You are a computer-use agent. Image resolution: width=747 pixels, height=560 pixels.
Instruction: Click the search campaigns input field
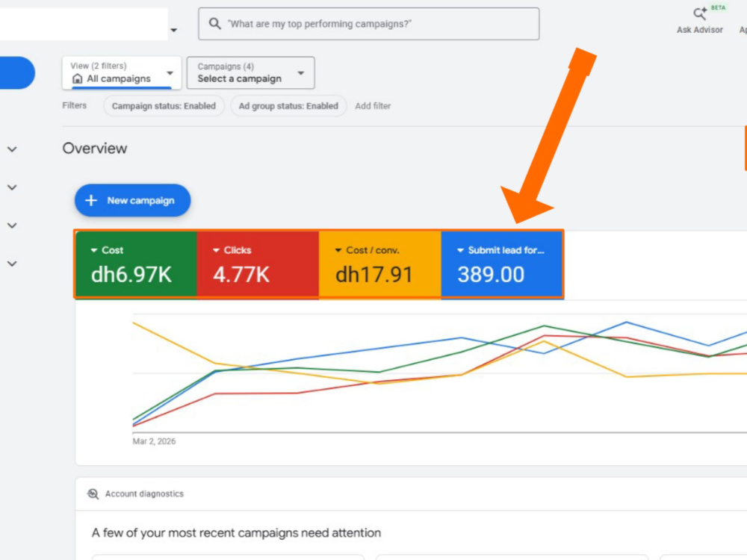click(369, 24)
